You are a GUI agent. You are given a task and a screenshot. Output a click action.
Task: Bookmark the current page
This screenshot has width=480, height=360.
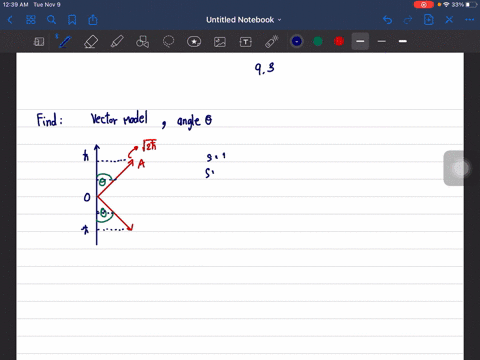[72, 20]
